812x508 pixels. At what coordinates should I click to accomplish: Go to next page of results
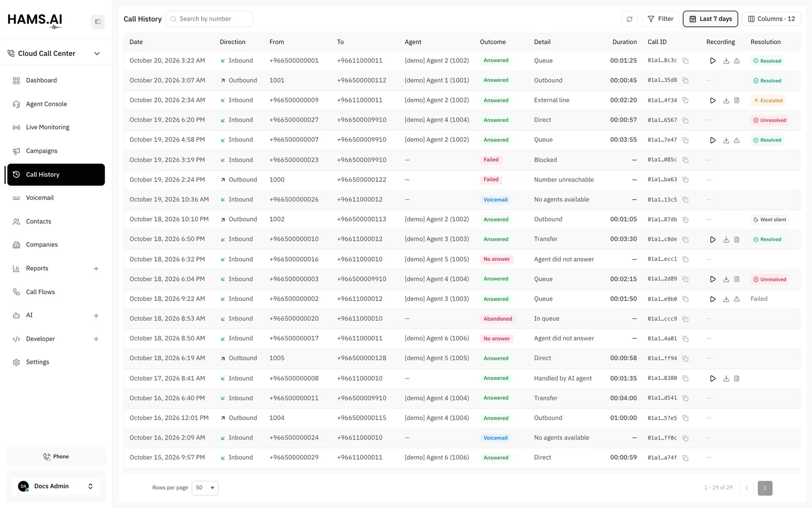tap(765, 488)
